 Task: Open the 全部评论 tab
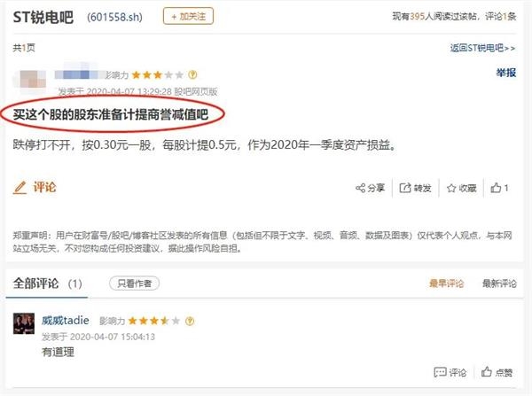pyautogui.click(x=48, y=283)
